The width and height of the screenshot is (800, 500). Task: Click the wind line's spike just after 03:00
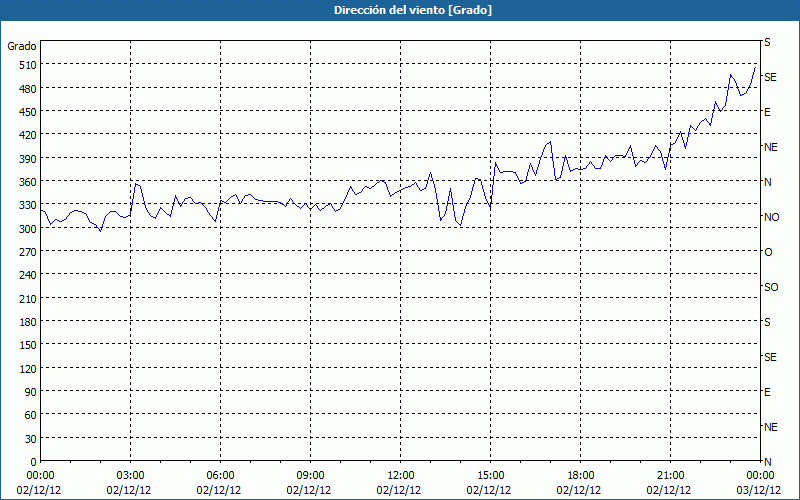tap(135, 183)
